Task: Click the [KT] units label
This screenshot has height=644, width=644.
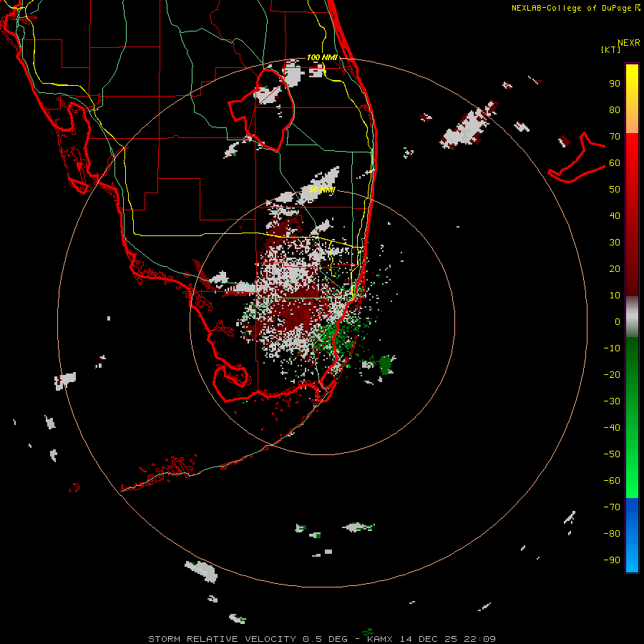Action: click(x=611, y=49)
